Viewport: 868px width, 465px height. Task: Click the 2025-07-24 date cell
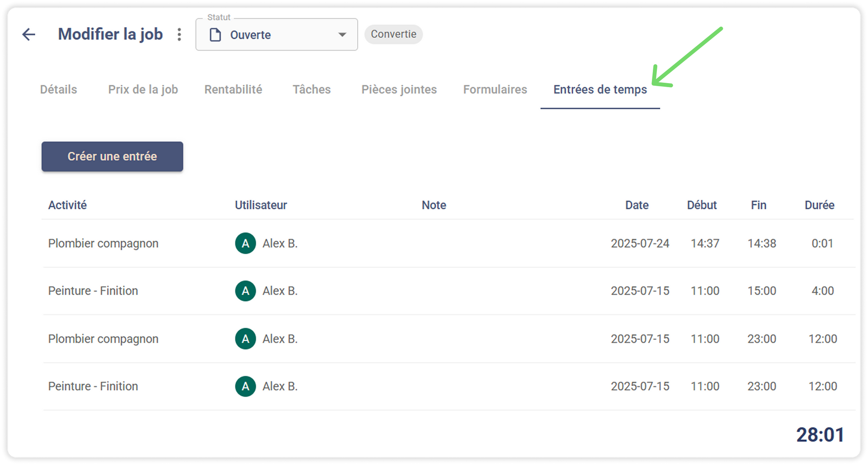pyautogui.click(x=640, y=244)
